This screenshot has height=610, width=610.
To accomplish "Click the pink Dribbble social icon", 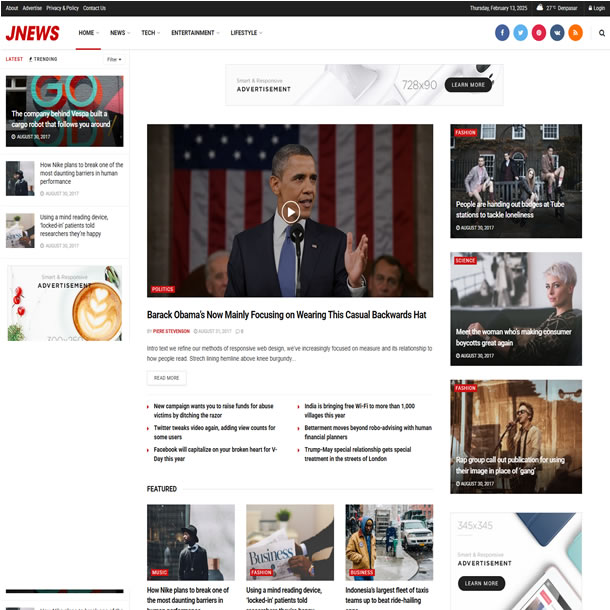I will click(539, 33).
